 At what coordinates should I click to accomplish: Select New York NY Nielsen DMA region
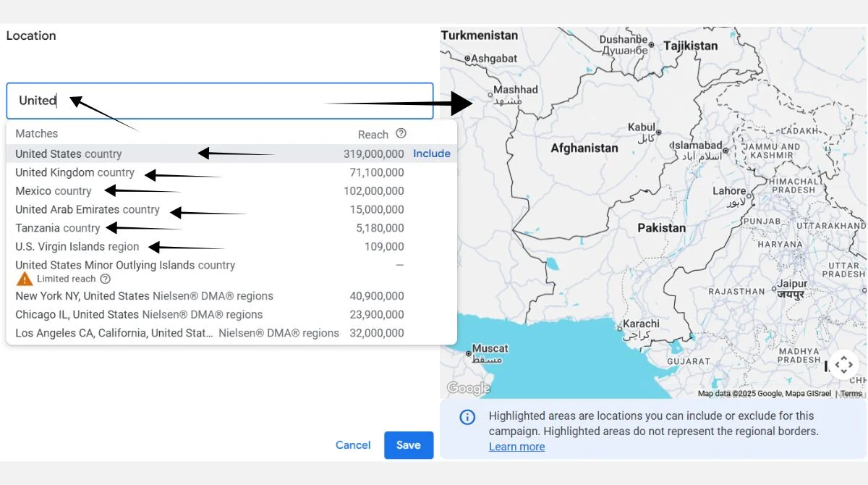pyautogui.click(x=231, y=296)
